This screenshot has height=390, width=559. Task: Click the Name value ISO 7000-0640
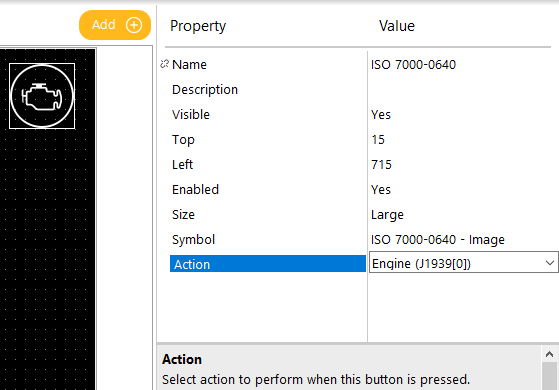(x=413, y=65)
